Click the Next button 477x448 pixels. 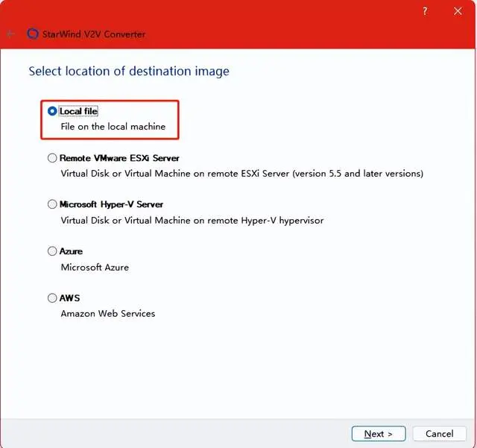(379, 433)
